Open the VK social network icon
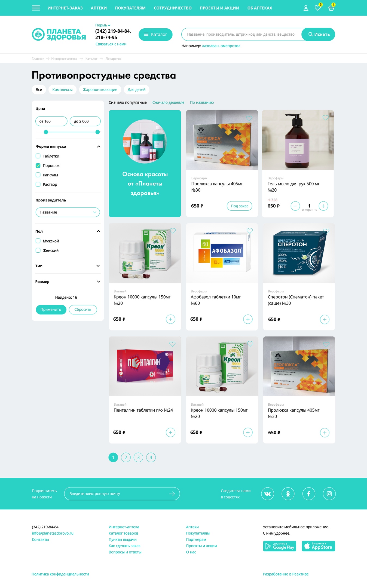This screenshot has height=588, width=367. point(267,494)
